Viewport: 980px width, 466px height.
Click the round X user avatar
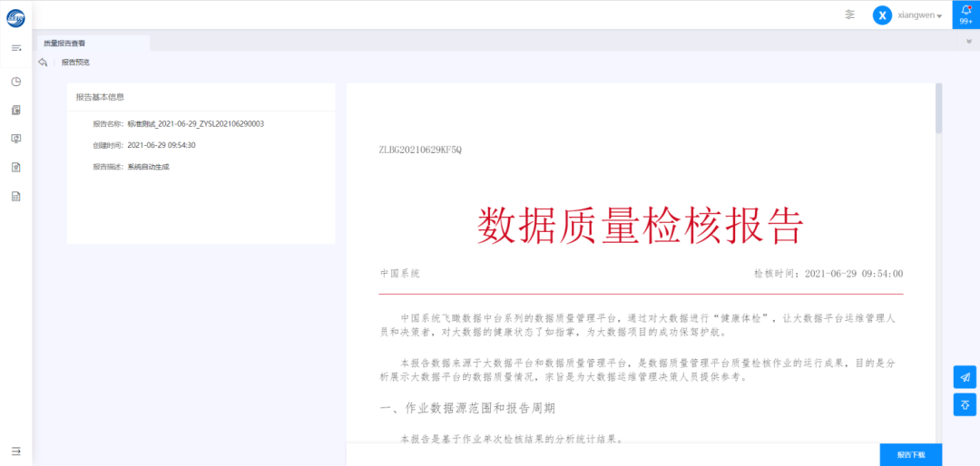coord(882,15)
